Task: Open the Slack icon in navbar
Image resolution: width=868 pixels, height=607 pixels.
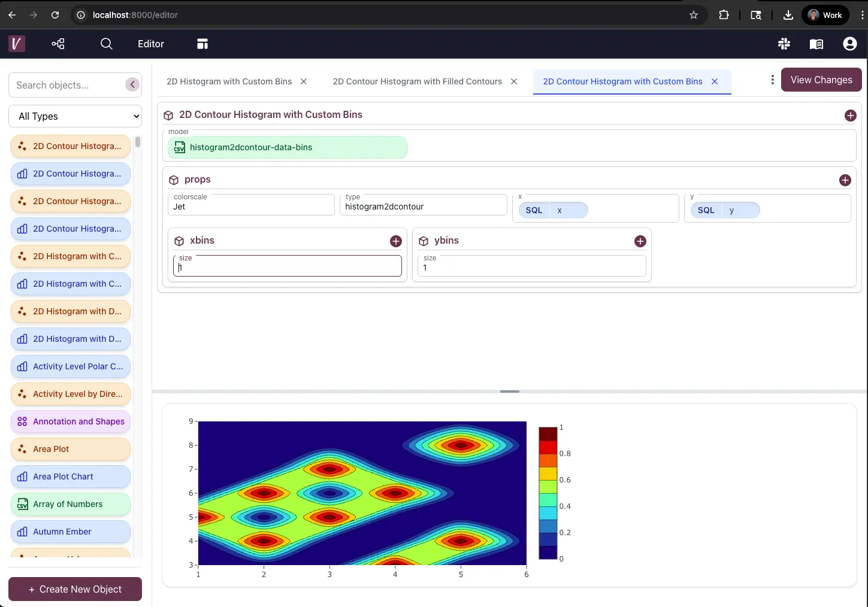Action: (x=784, y=44)
